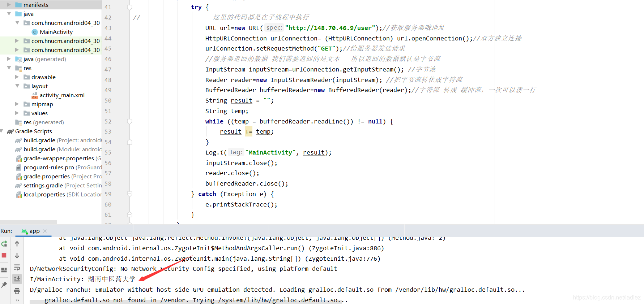Click the Run console horizontal scrollbar
Screen dimensions: 644x304
(185, 302)
